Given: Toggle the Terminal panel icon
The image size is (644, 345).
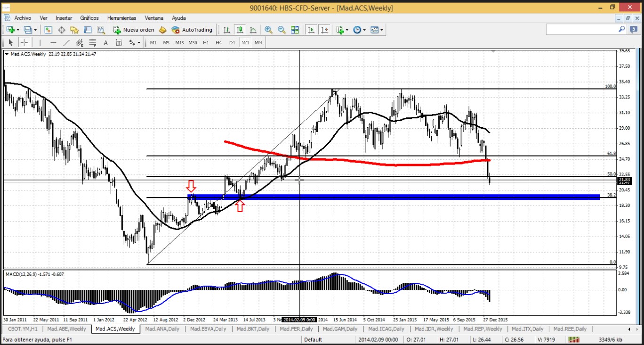Looking at the screenshot, I should (x=88, y=30).
